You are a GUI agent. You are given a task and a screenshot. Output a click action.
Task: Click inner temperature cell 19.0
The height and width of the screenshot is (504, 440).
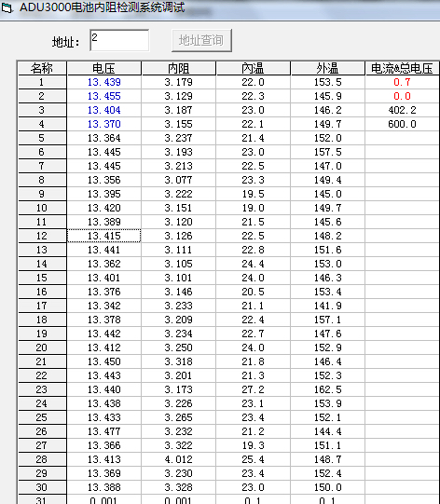[x=254, y=208]
